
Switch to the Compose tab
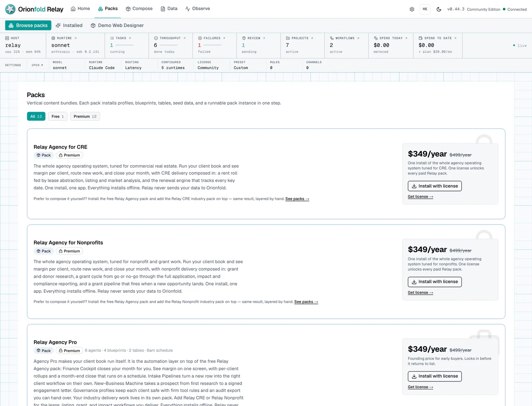[139, 9]
